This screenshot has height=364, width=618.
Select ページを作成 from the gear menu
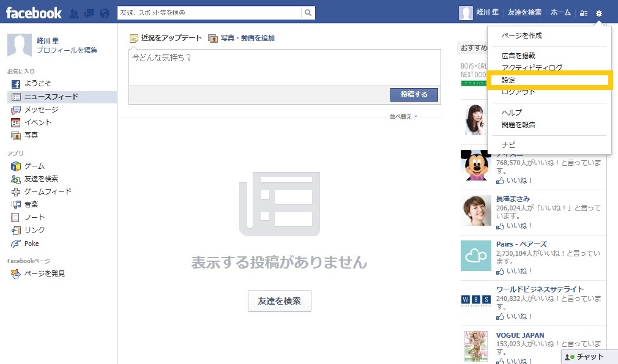click(521, 35)
